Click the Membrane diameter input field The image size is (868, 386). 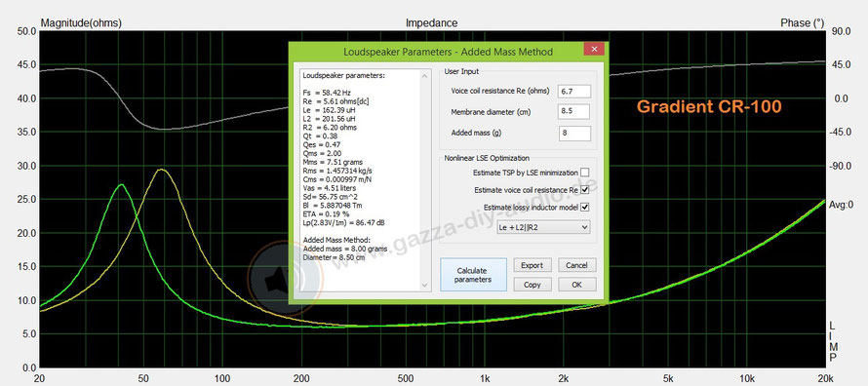tap(574, 112)
